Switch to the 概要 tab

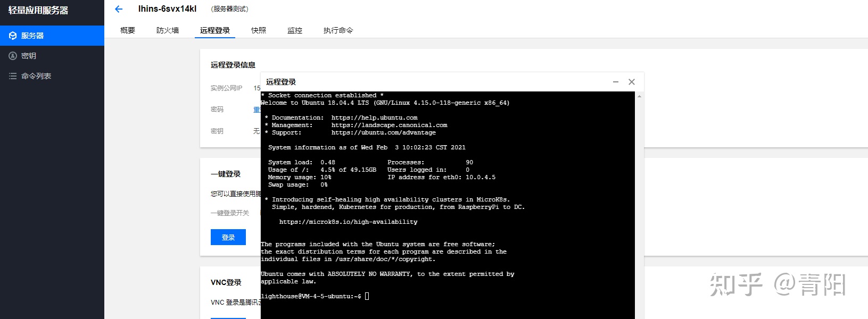(128, 30)
